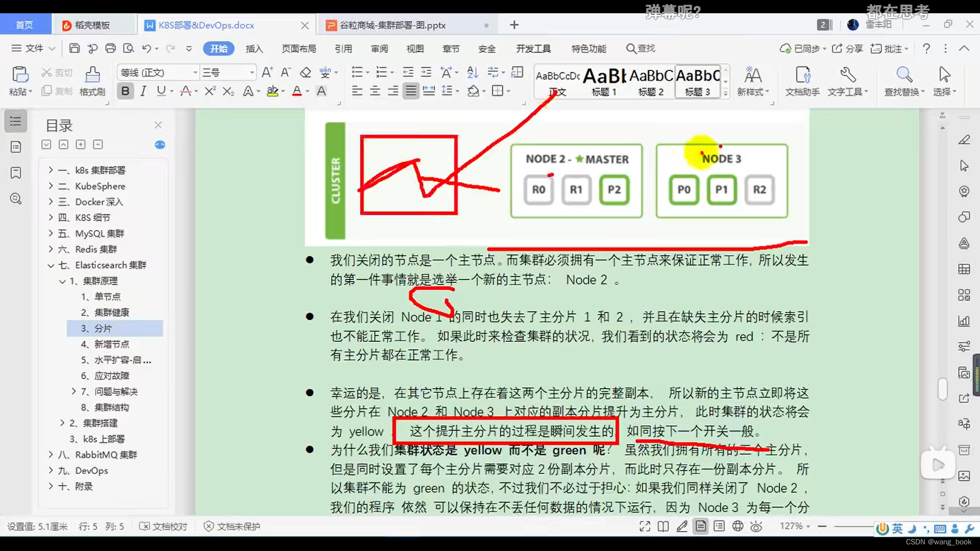Collapse the Elasticsearch 集群 outline section
The height and width of the screenshot is (551, 980).
click(x=51, y=265)
